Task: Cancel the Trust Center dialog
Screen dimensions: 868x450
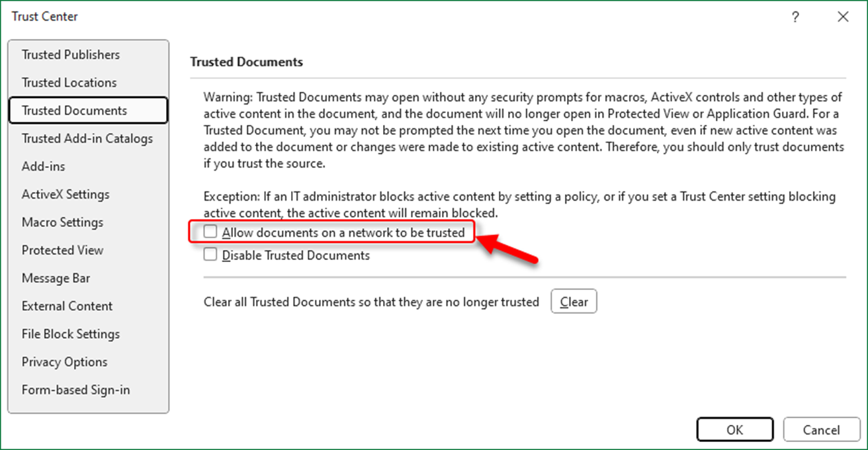Action: click(x=821, y=429)
